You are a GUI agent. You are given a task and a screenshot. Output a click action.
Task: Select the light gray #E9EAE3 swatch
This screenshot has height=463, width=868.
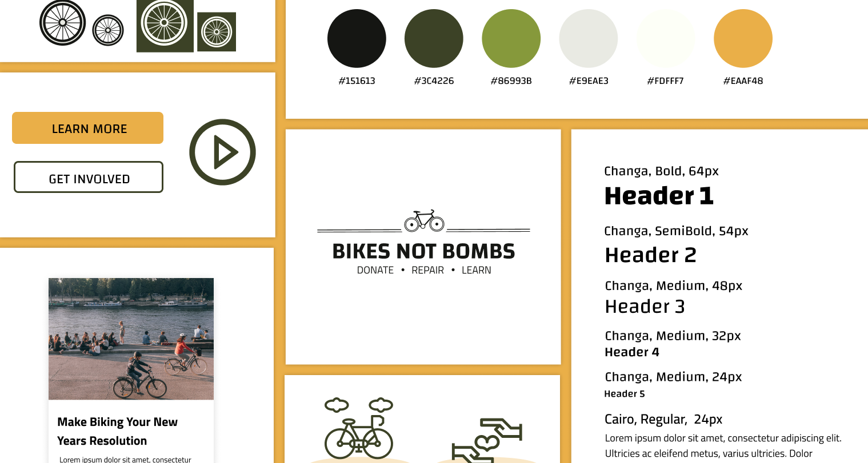[589, 38]
